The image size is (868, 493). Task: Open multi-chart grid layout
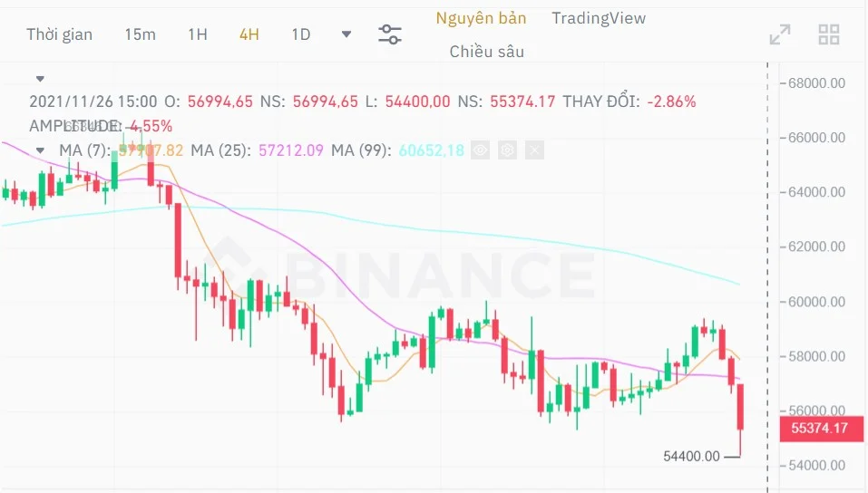click(829, 34)
